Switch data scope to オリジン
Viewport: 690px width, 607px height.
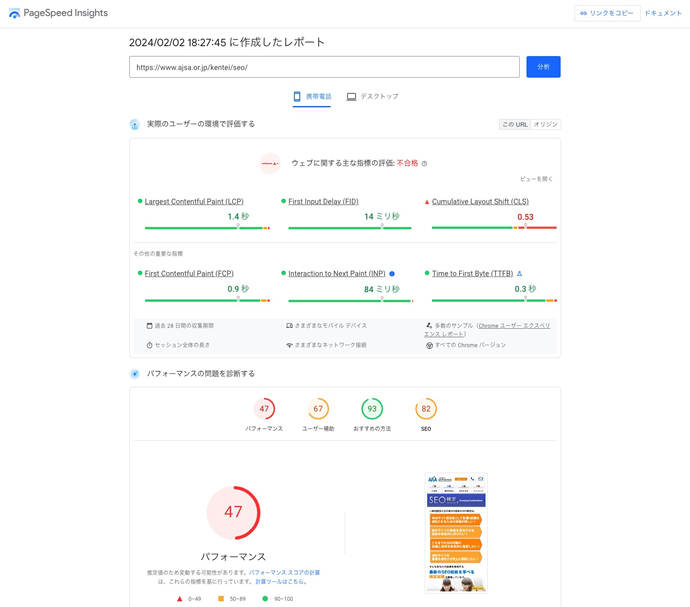coord(545,125)
